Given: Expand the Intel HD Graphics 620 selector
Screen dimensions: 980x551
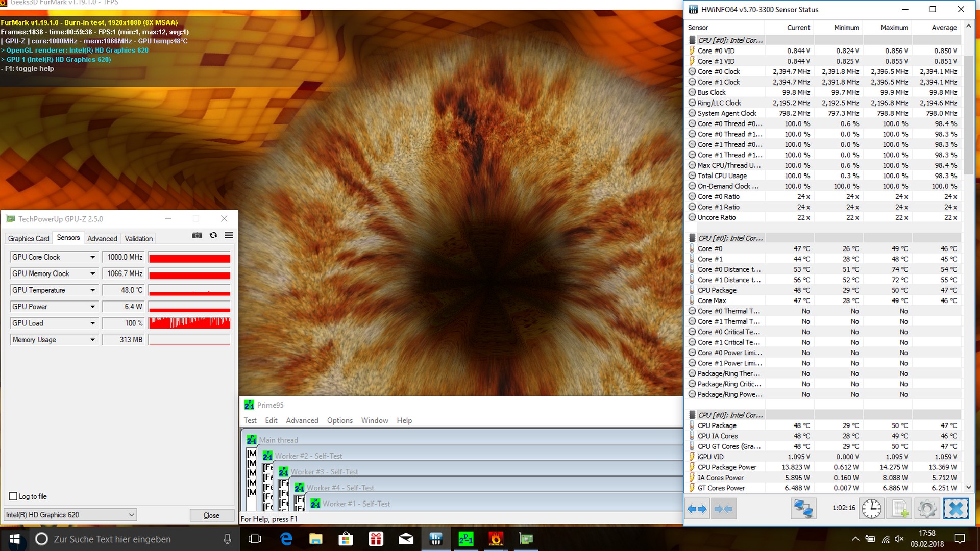Looking at the screenshot, I should pos(131,515).
